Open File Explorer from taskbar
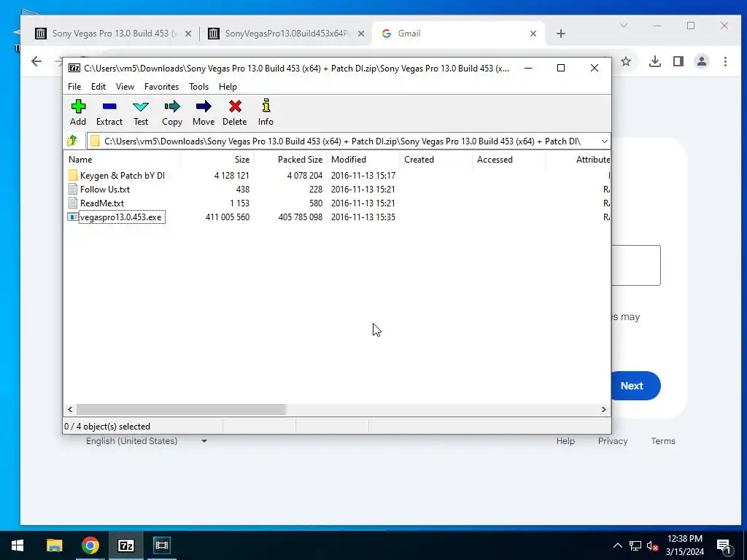 pos(54,545)
